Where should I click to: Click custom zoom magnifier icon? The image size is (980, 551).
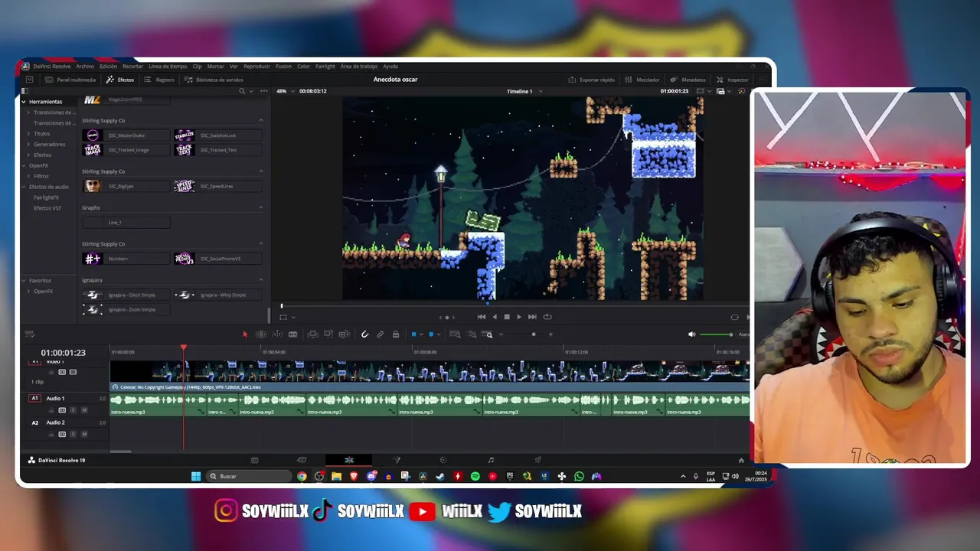[x=488, y=334]
